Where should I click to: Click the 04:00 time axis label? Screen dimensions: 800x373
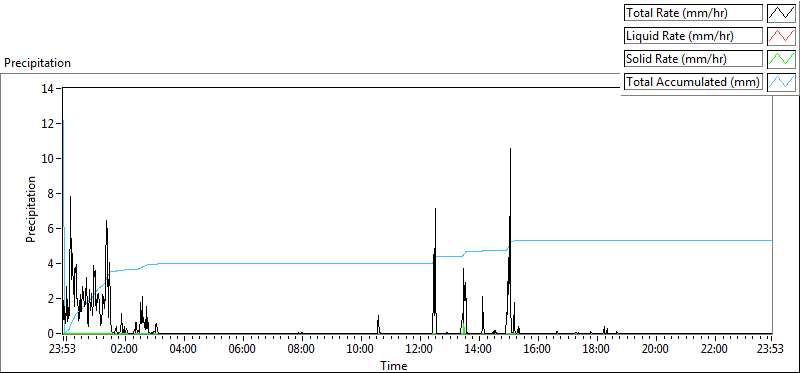click(183, 350)
